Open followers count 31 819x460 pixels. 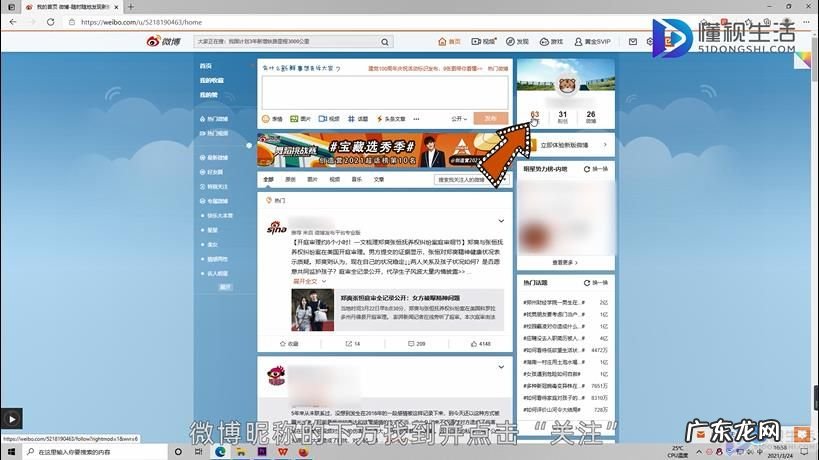(x=563, y=117)
